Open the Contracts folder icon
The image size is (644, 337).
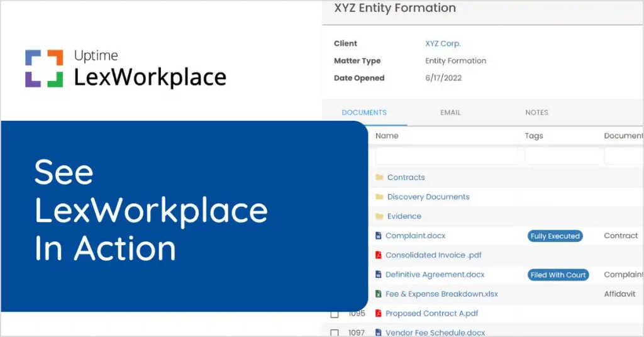coord(379,177)
